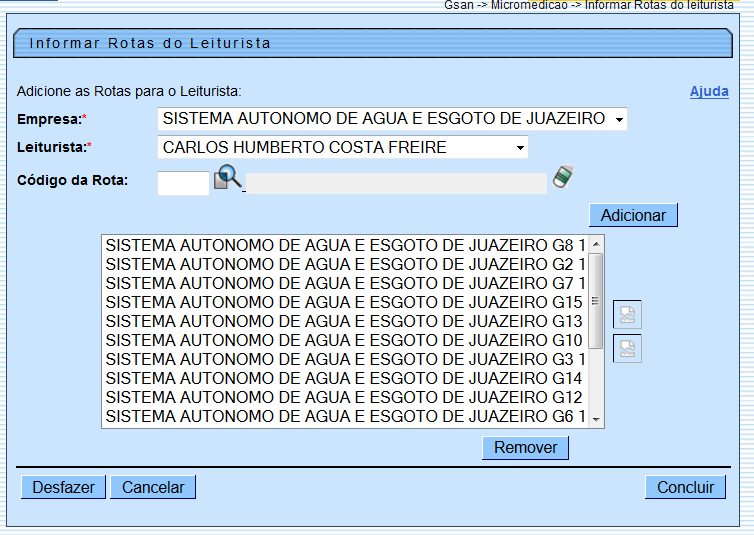Select the list row ending G15

[x=345, y=302]
